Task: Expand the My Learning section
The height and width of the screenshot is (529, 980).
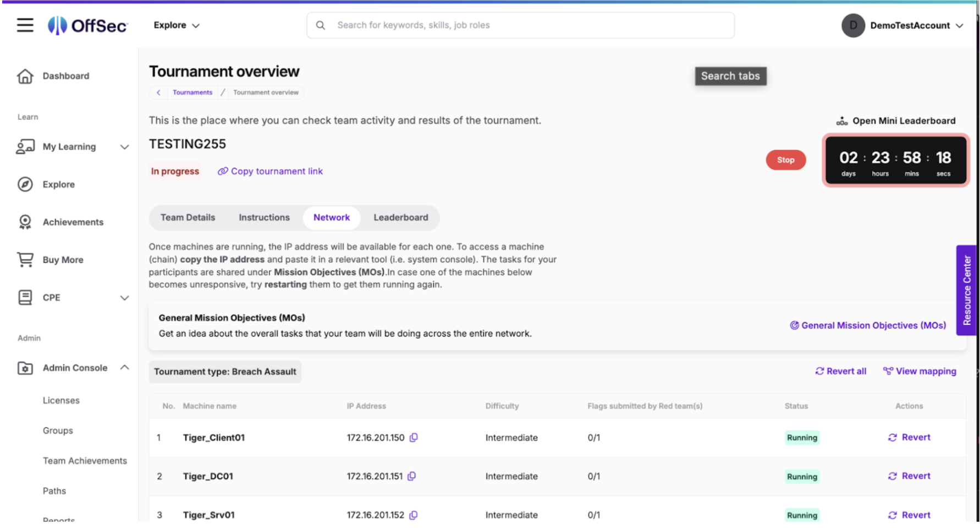Action: 125,147
